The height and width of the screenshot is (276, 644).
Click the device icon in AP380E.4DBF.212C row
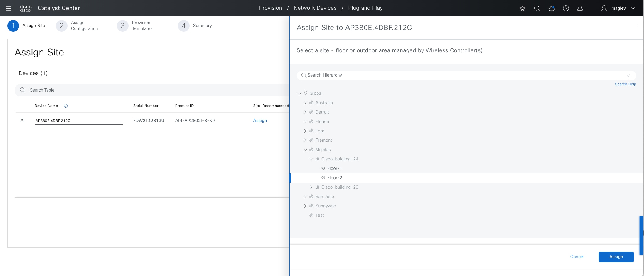[22, 120]
